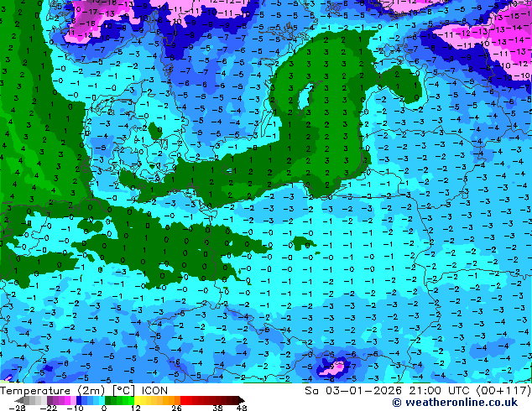This screenshot has width=532, height=411.
Task: Click the '48' label on the scale
Action: tap(242, 408)
